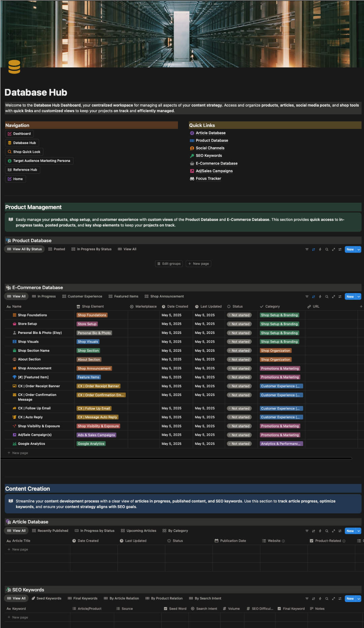This screenshot has height=628, width=364.
Task: Switch to Customer Experience tab
Action: (82, 296)
